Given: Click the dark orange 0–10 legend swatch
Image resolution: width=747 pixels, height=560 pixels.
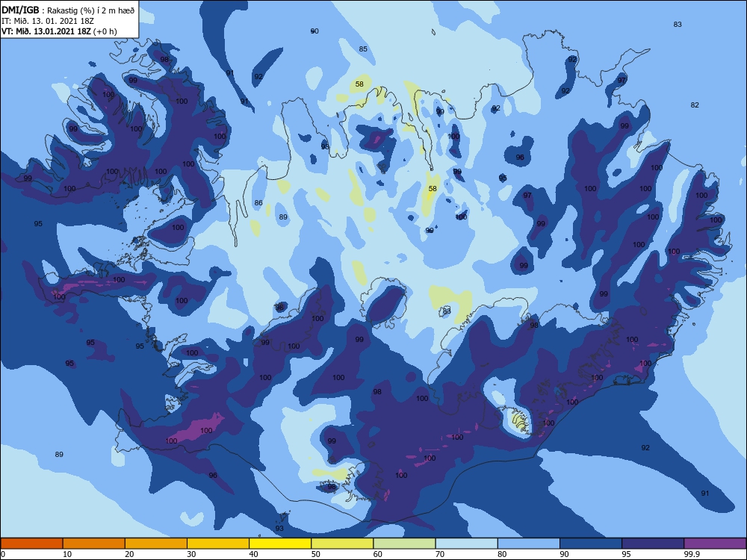Looking at the screenshot, I should pyautogui.click(x=31, y=544).
